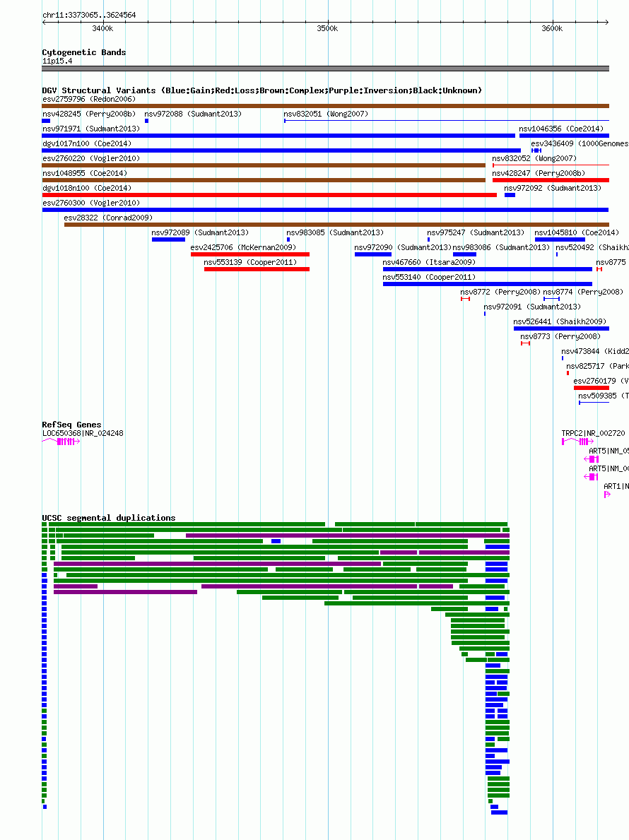Click the nsv972088 (Sudmant2013) label

coord(193,114)
